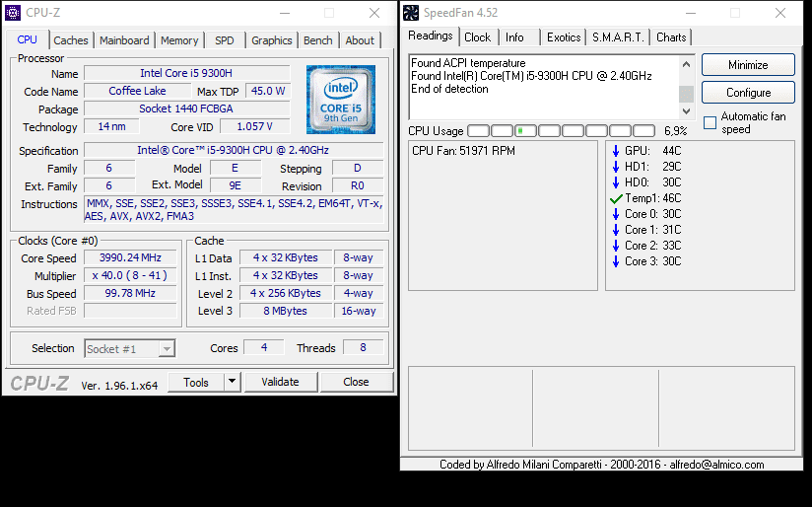Click the CPU Fan: 51971 RPM reading
The image size is (812, 507).
[463, 151]
